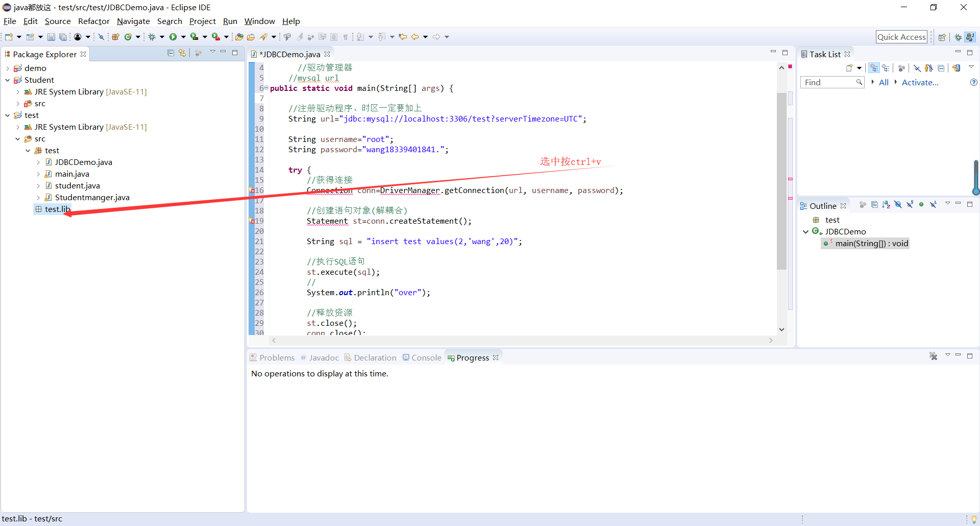
Task: Run the program with the green play icon
Action: (173, 37)
